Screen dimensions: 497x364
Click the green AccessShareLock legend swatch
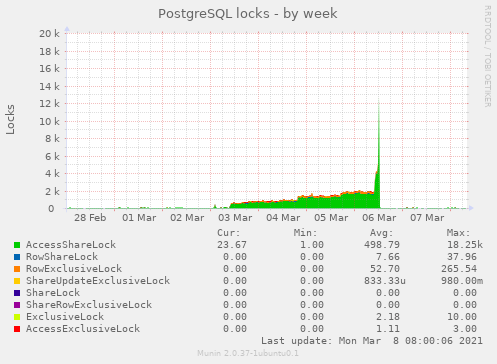(17, 245)
